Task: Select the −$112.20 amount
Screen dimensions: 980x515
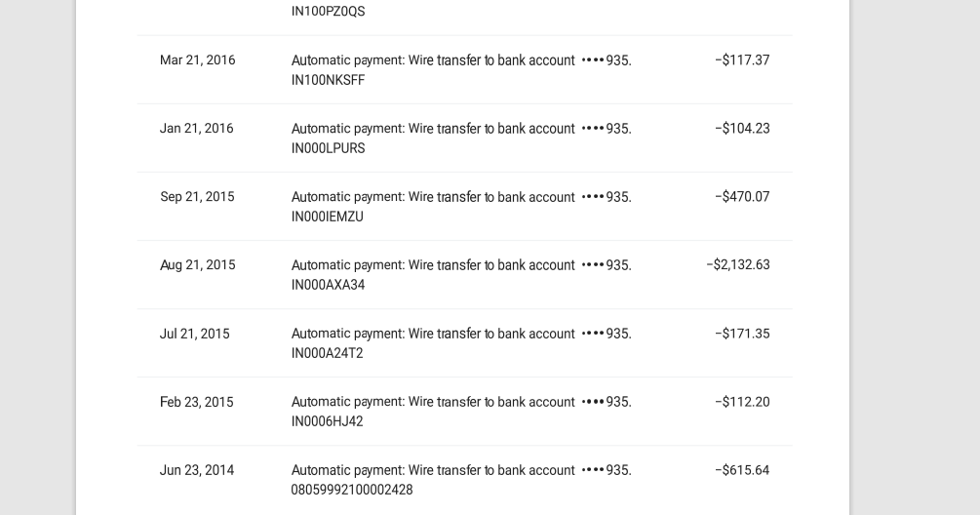Action: click(x=742, y=402)
